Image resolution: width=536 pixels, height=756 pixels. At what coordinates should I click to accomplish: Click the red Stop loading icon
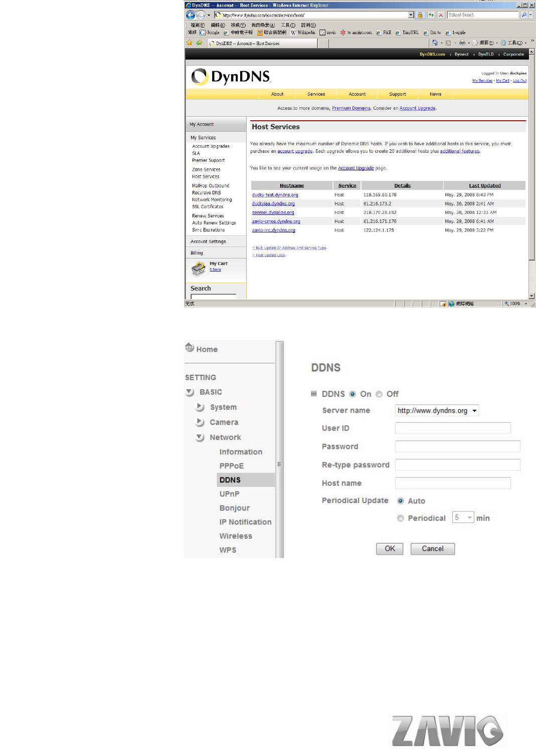click(x=441, y=15)
